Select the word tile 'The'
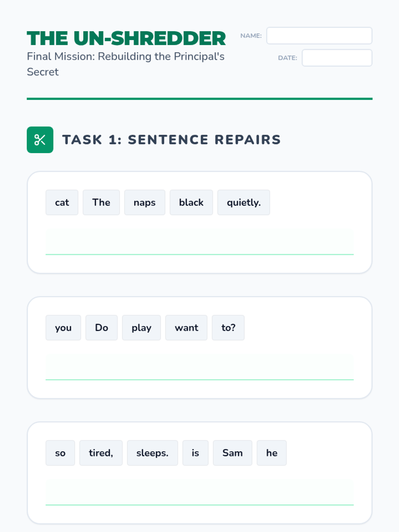 101,202
